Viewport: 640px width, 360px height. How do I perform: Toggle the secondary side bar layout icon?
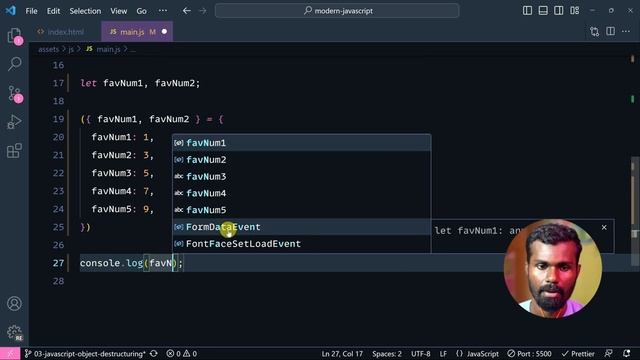tap(558, 11)
